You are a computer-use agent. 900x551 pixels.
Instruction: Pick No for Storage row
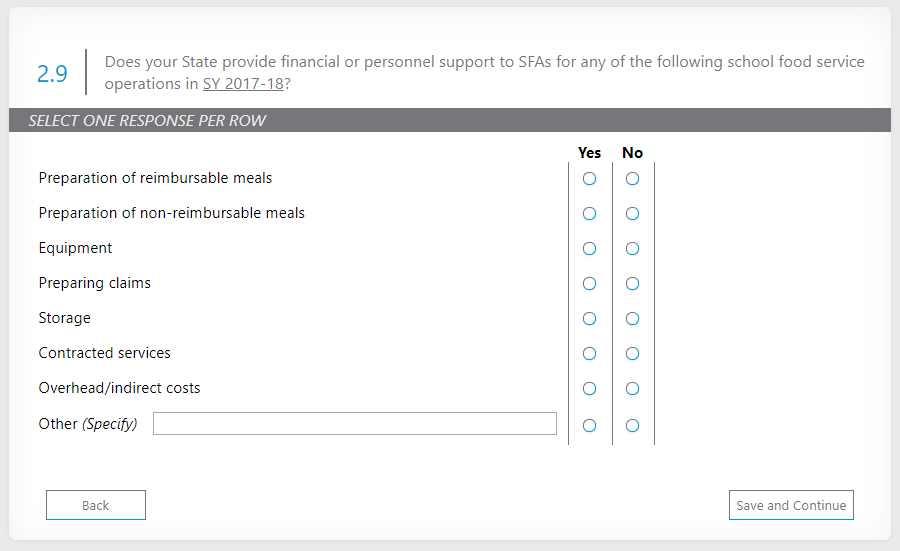(x=632, y=319)
